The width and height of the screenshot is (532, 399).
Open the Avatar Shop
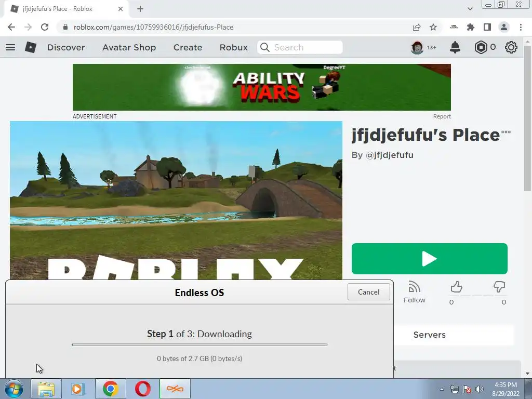pyautogui.click(x=129, y=47)
